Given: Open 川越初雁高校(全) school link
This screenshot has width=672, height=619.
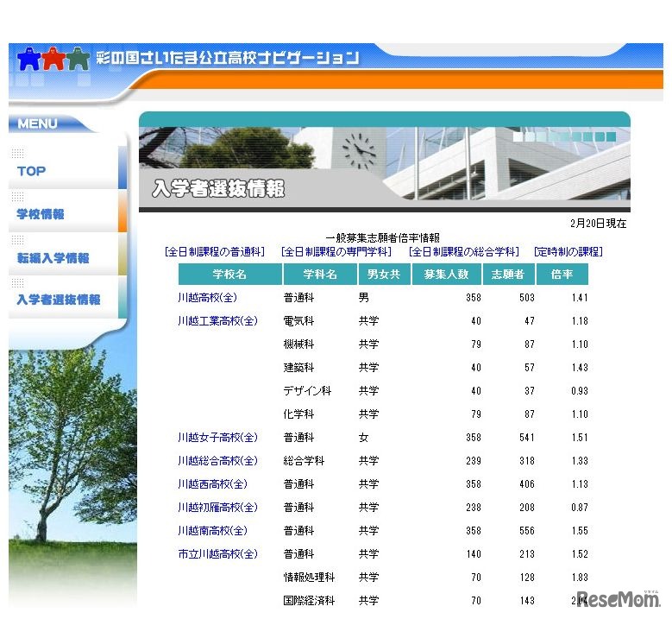Looking at the screenshot, I should coord(217,508).
